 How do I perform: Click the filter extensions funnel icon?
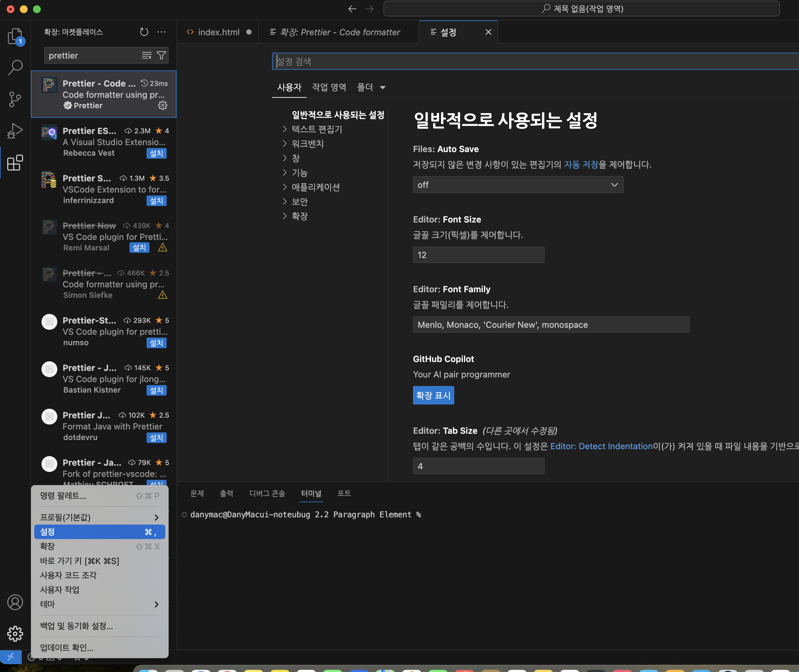(162, 56)
